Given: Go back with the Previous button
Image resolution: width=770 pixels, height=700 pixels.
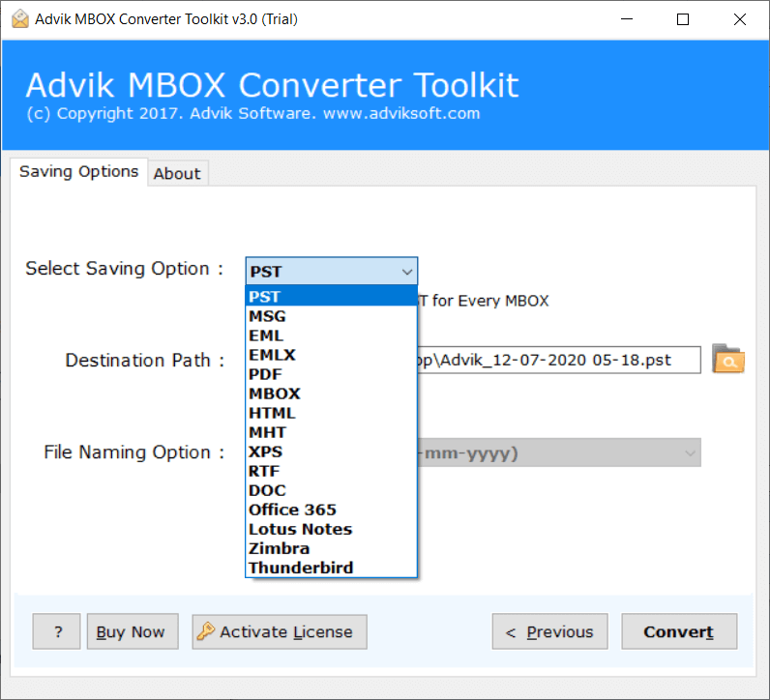Looking at the screenshot, I should [x=550, y=631].
